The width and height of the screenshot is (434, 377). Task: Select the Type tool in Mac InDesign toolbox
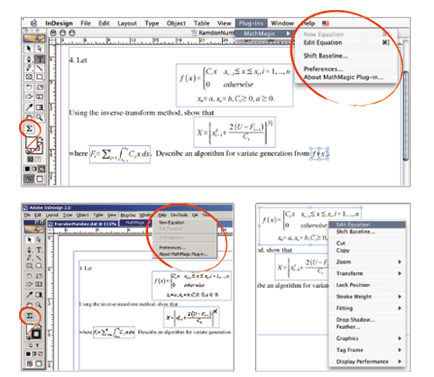click(x=40, y=59)
